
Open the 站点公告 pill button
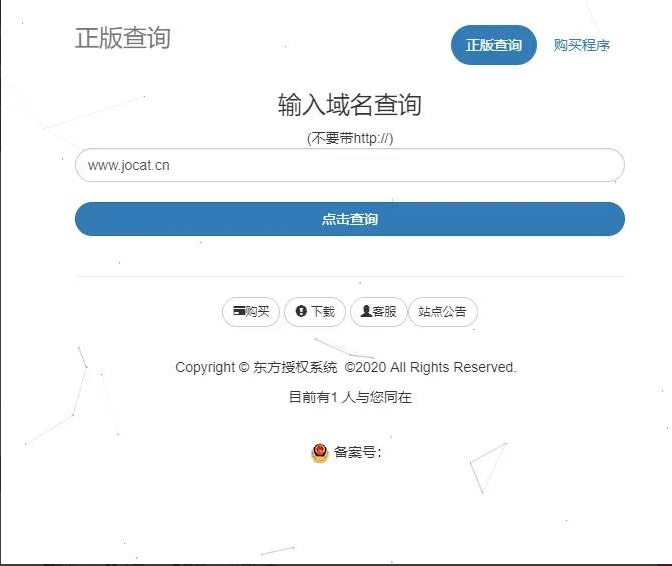click(443, 311)
